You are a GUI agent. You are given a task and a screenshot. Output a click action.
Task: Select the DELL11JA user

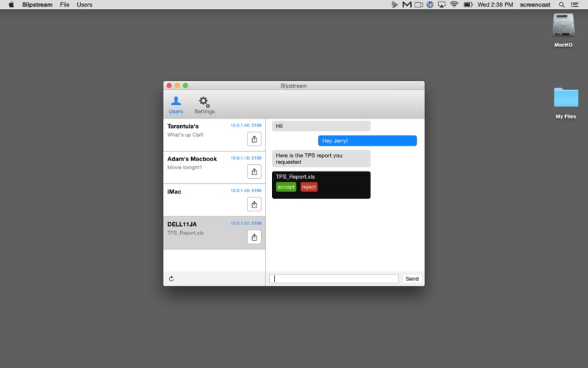(x=215, y=233)
